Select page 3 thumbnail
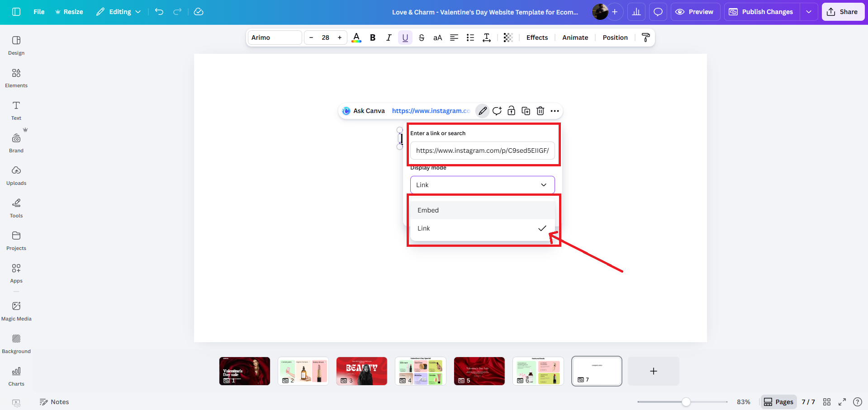This screenshot has height=410, width=868. [x=361, y=371]
